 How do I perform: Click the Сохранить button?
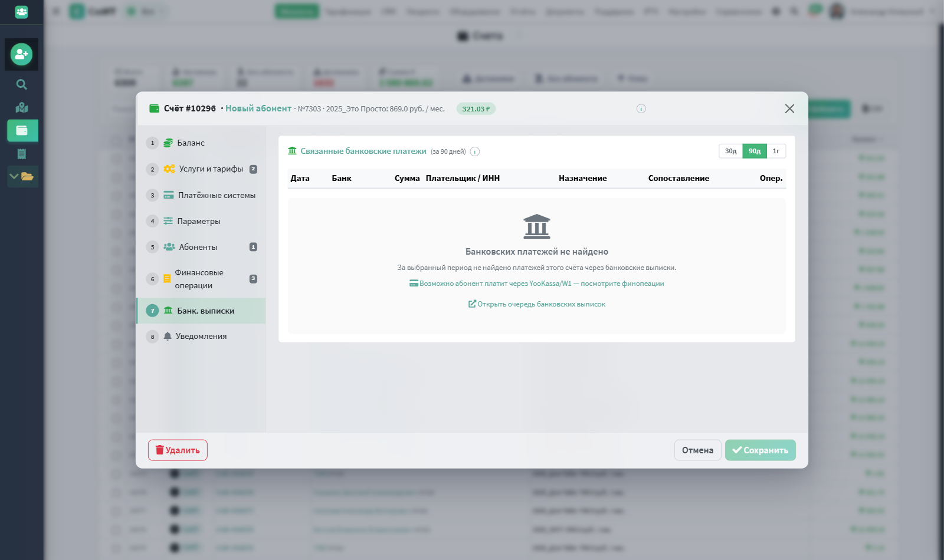click(761, 450)
